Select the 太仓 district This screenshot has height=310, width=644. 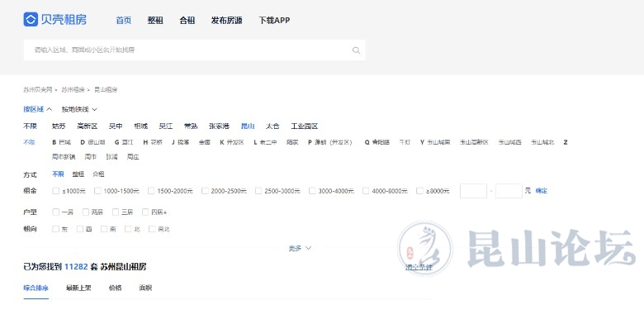coord(272,126)
